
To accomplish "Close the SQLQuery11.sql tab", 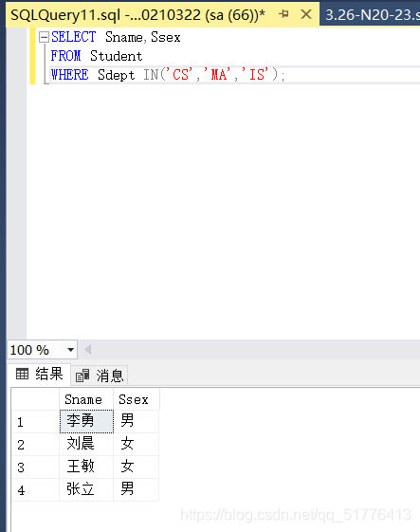I will coord(306,14).
